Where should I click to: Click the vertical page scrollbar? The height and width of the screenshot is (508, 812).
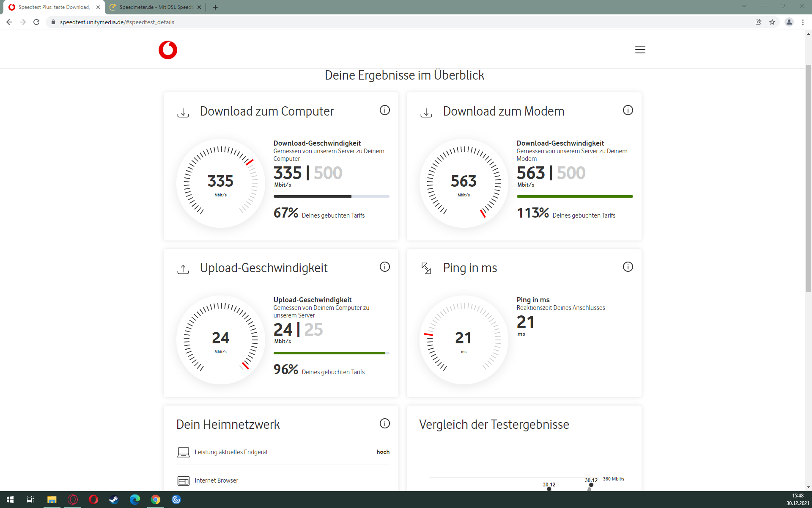[x=808, y=178]
